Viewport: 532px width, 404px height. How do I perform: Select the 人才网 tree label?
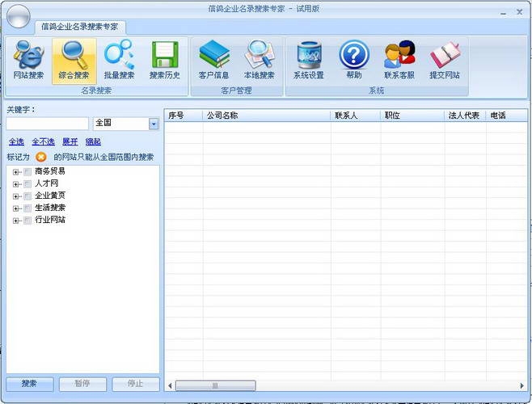46,183
